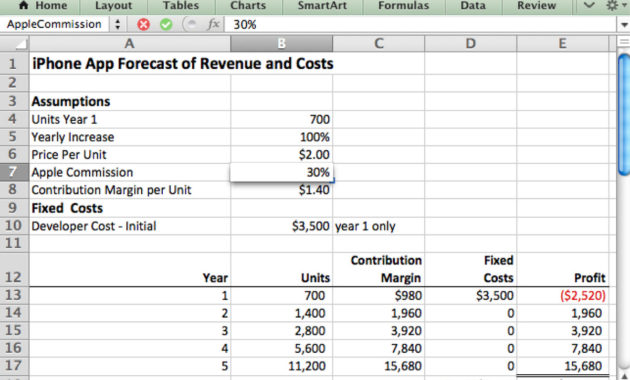The image size is (630, 380).
Task: Open the Data ribbon tab
Action: 473,6
